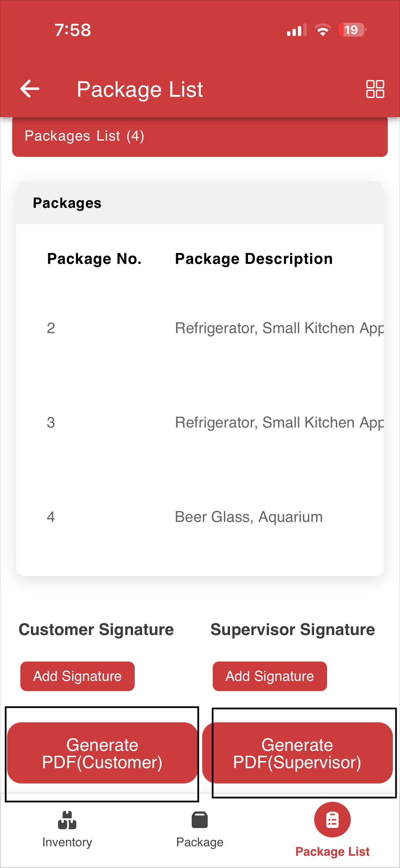Select package 3 Refrigerator description

279,423
